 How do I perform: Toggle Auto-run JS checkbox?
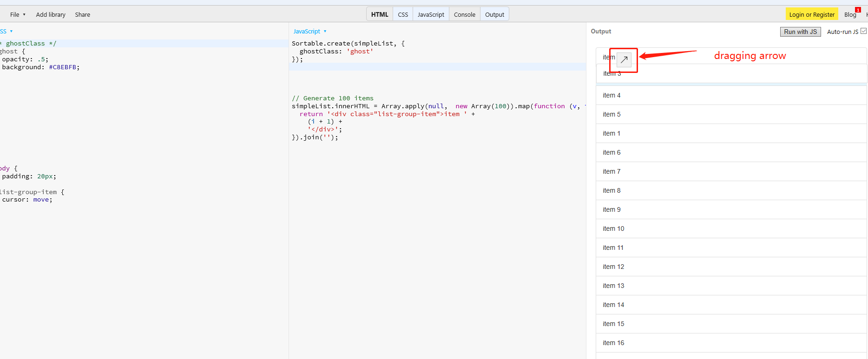coord(863,31)
